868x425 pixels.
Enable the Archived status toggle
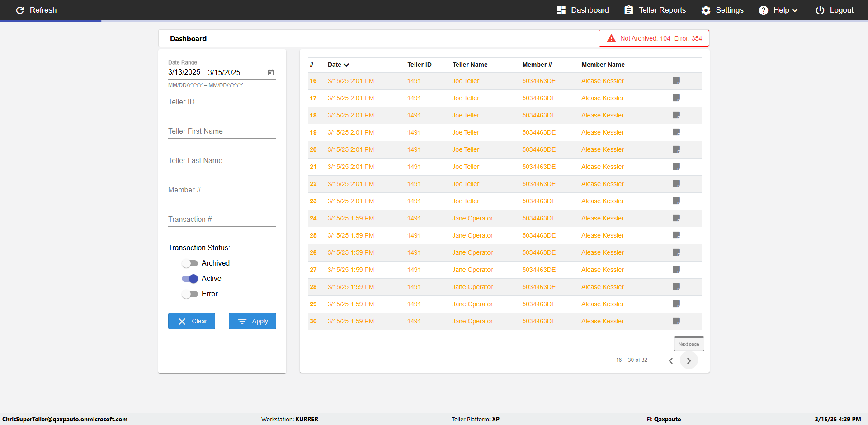[x=190, y=263]
